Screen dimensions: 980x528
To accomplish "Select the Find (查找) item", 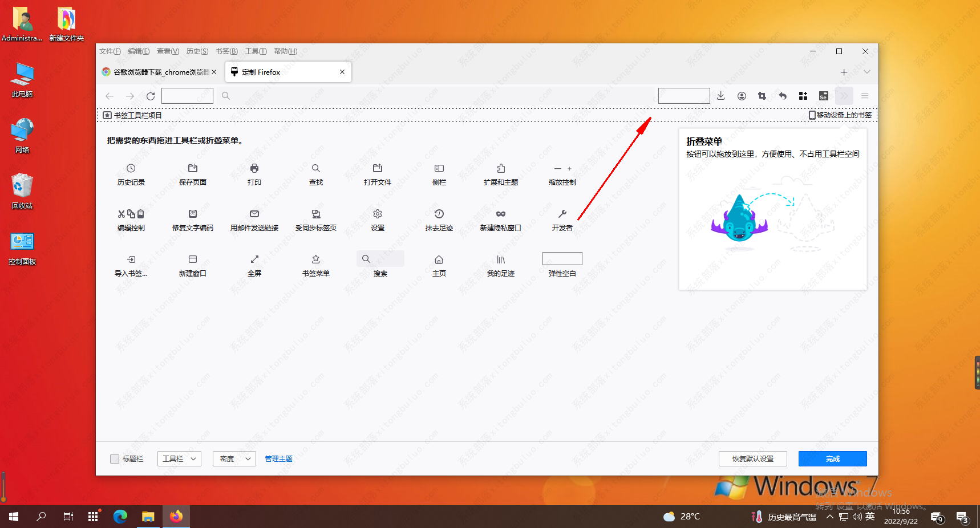I will [316, 174].
